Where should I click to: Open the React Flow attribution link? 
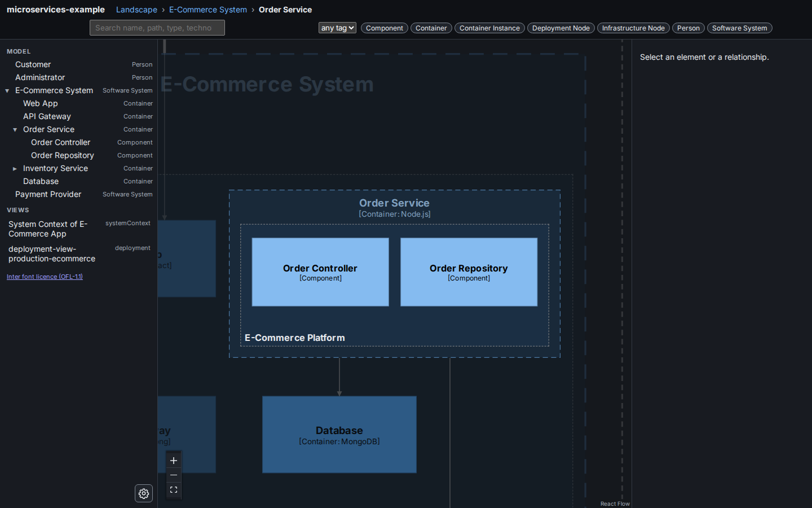[615, 504]
